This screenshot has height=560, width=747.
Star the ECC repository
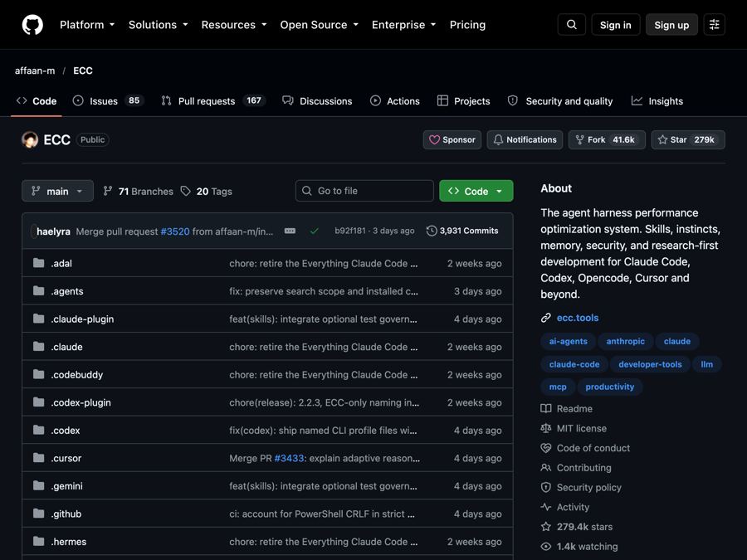(687, 139)
